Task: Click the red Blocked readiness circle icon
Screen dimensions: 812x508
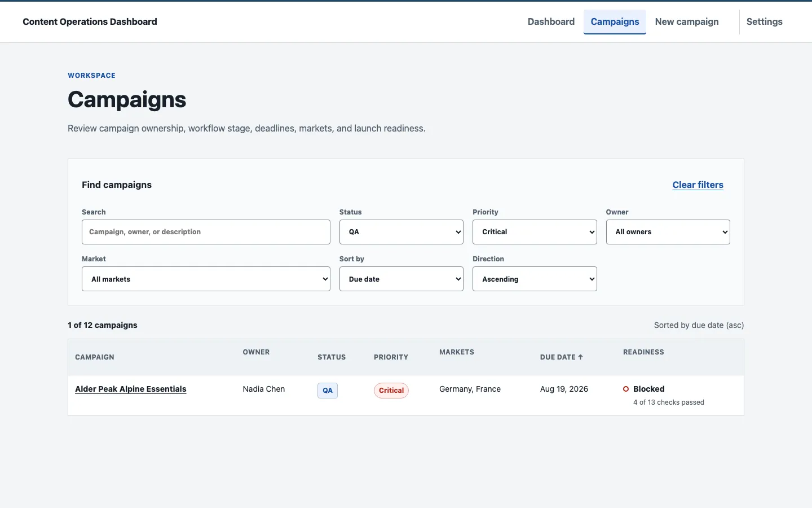Action: [626, 389]
